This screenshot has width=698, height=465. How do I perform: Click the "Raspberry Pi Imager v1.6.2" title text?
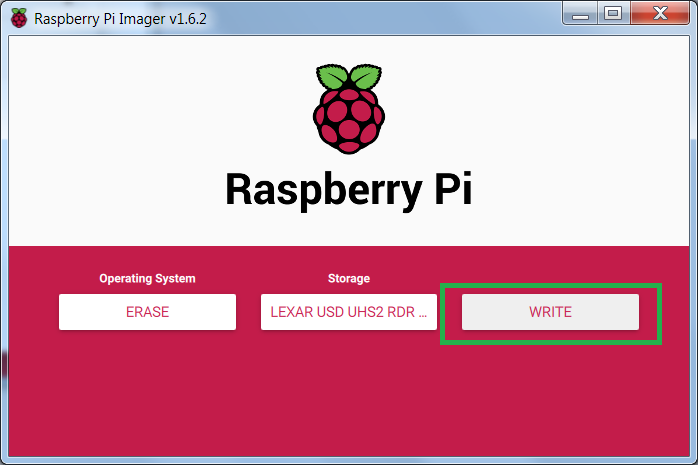[x=120, y=19]
